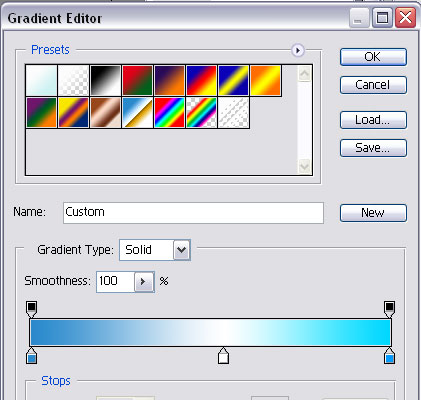Click the Cancel button
The image size is (421, 400).
click(373, 85)
